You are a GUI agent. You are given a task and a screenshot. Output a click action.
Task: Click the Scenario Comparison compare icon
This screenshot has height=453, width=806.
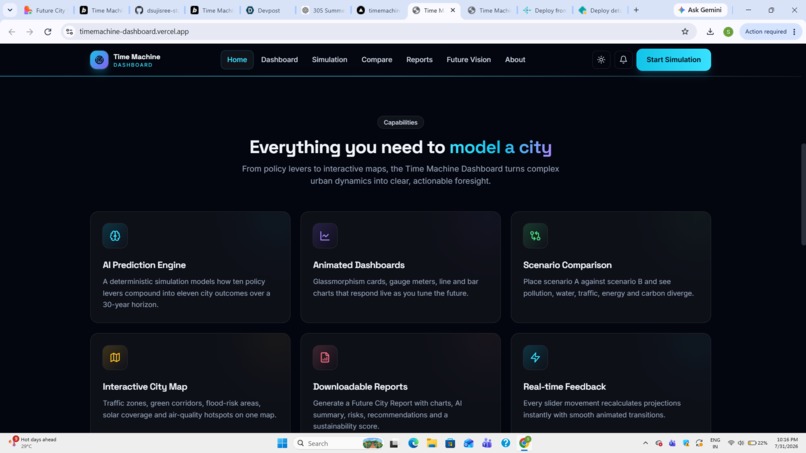535,236
